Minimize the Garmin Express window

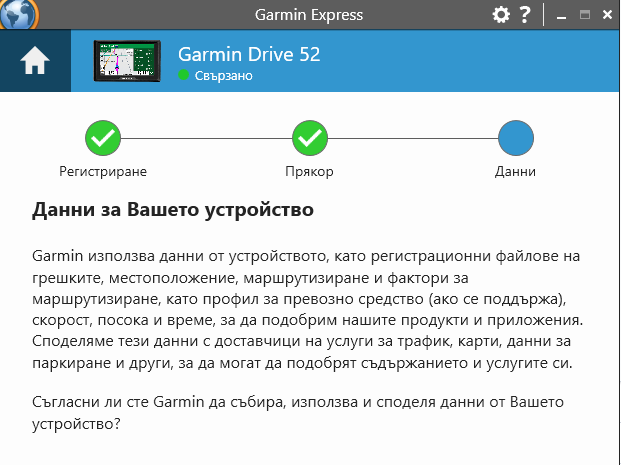(561, 15)
